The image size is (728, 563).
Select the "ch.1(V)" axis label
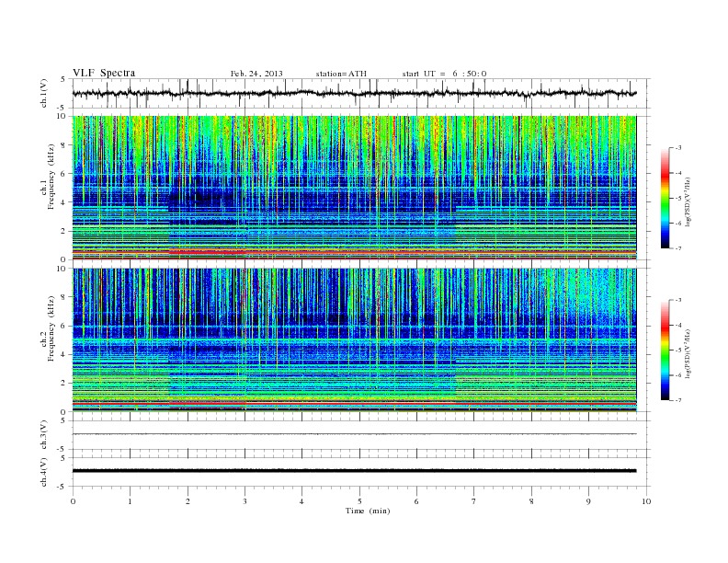[x=44, y=93]
